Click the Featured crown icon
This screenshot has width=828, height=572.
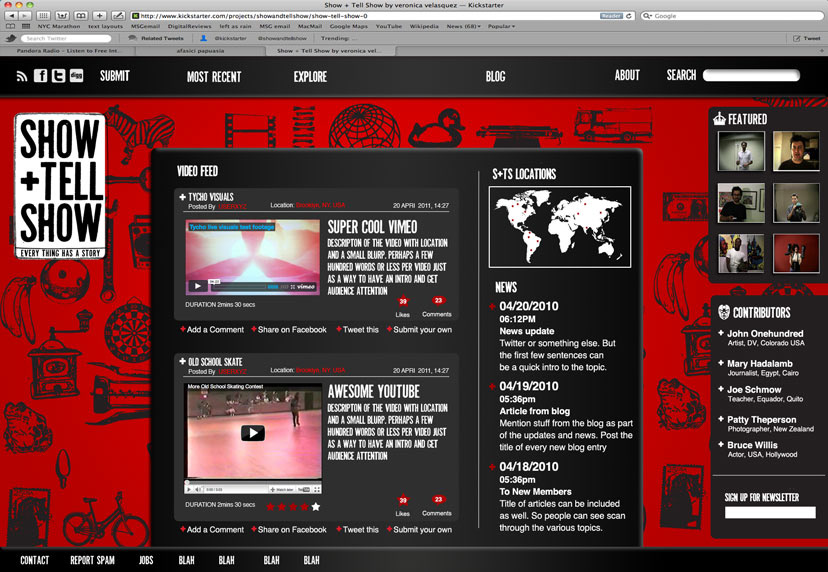click(719, 119)
